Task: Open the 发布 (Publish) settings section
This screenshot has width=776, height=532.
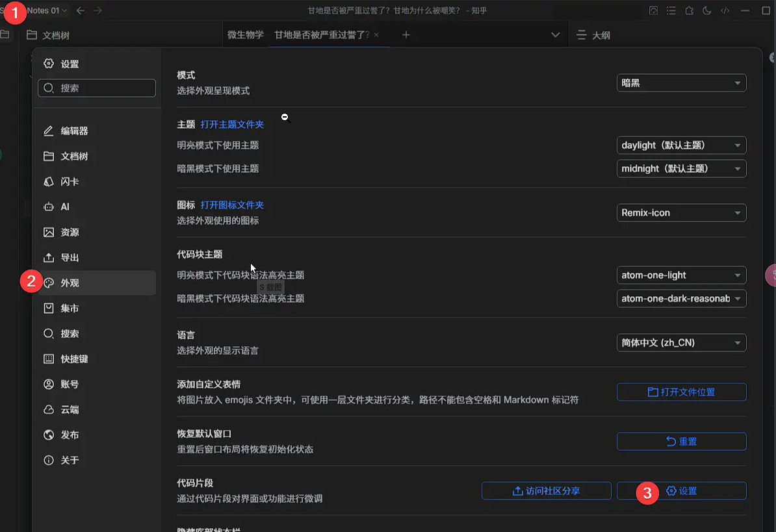Action: click(x=70, y=435)
